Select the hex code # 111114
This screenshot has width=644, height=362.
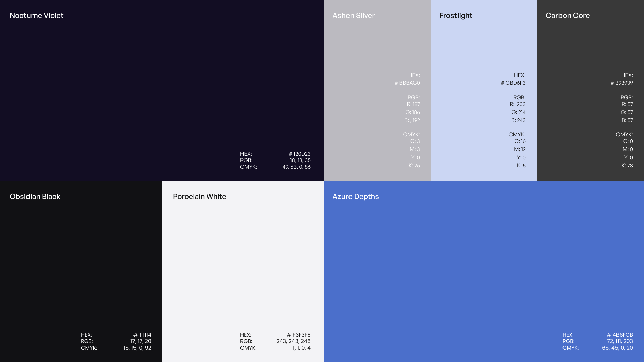click(x=142, y=335)
